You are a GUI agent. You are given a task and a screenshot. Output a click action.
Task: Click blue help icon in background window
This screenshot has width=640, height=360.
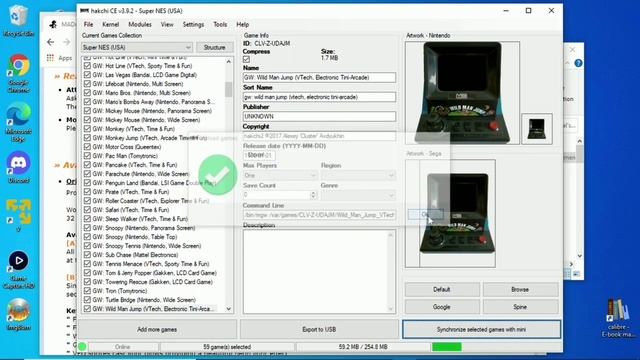[x=578, y=63]
